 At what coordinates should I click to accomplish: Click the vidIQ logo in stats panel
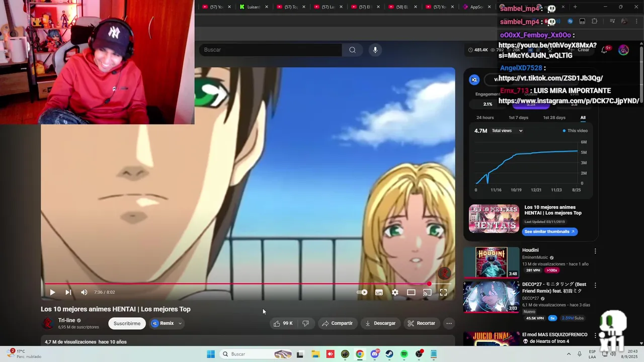(474, 79)
